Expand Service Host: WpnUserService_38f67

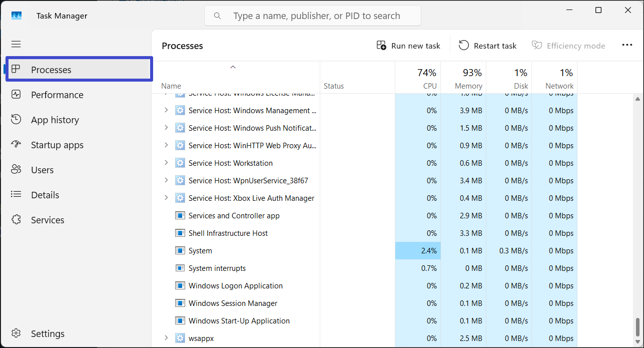(166, 180)
